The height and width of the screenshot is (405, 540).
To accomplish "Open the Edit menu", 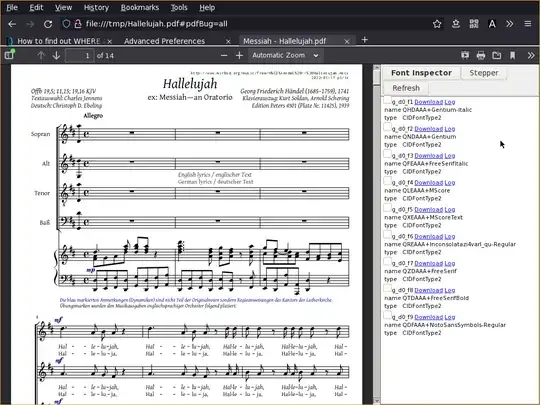I will tap(36, 7).
